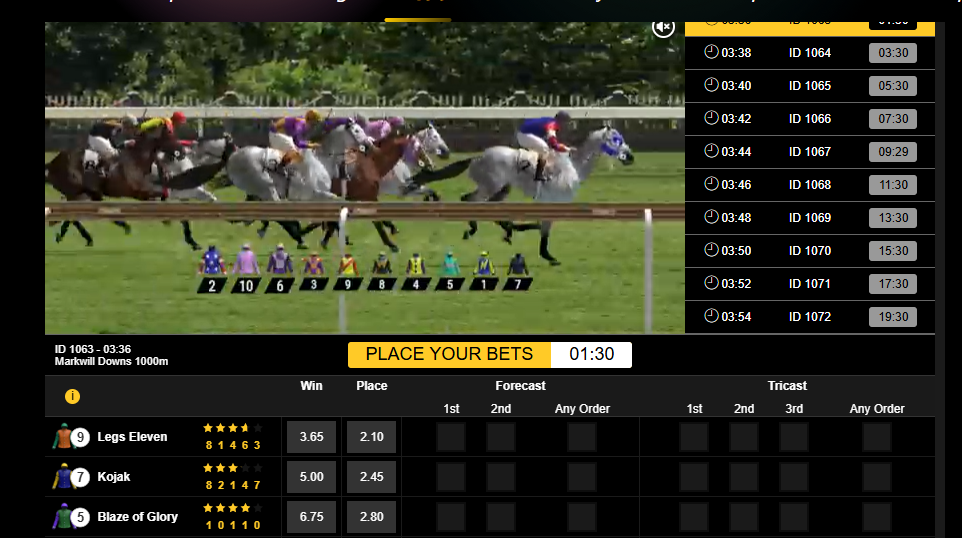The width and height of the screenshot is (962, 538).
Task: Click the yellow info icon
Action: click(x=72, y=396)
